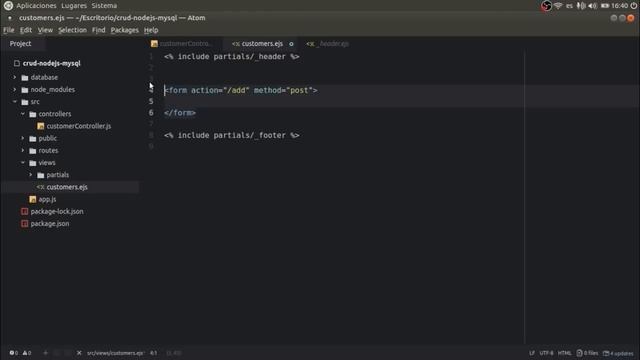Open the Aplicaciones system menu
The image size is (640, 360).
pyautogui.click(x=36, y=6)
